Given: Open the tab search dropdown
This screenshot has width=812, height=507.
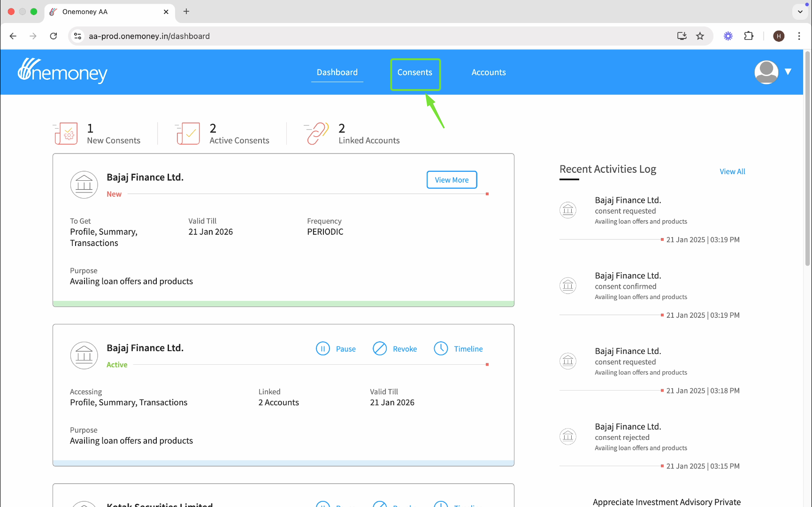Looking at the screenshot, I should coord(800,12).
